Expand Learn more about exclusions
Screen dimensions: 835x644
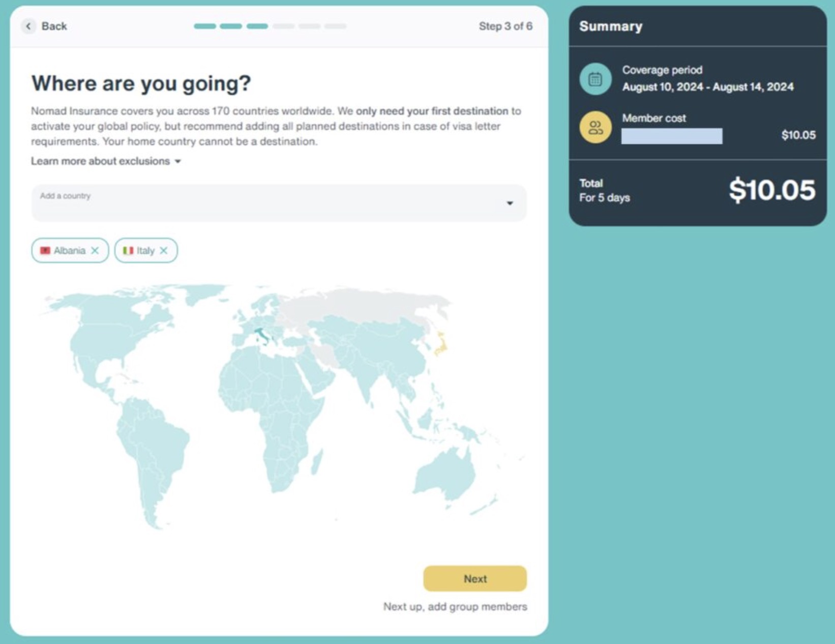click(x=106, y=161)
